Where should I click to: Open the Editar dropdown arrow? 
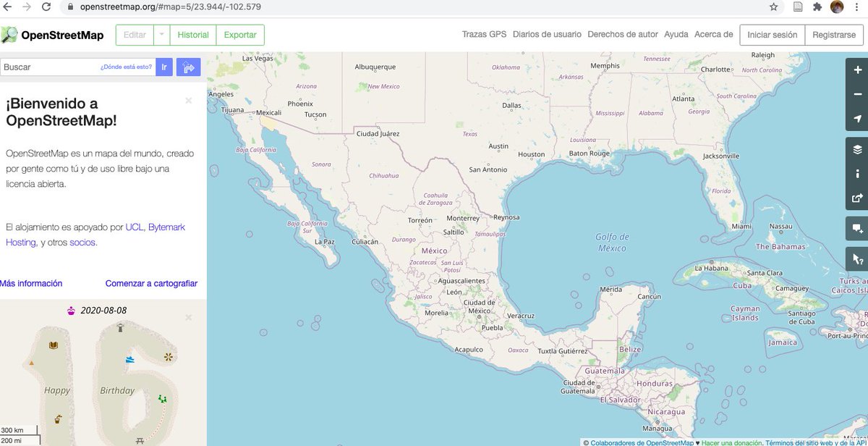[x=163, y=34]
